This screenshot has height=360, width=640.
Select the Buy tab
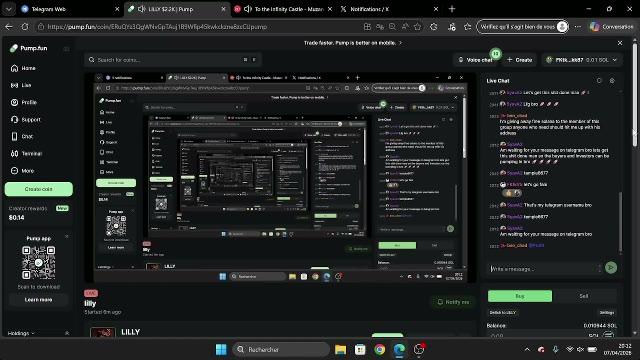(x=520, y=296)
